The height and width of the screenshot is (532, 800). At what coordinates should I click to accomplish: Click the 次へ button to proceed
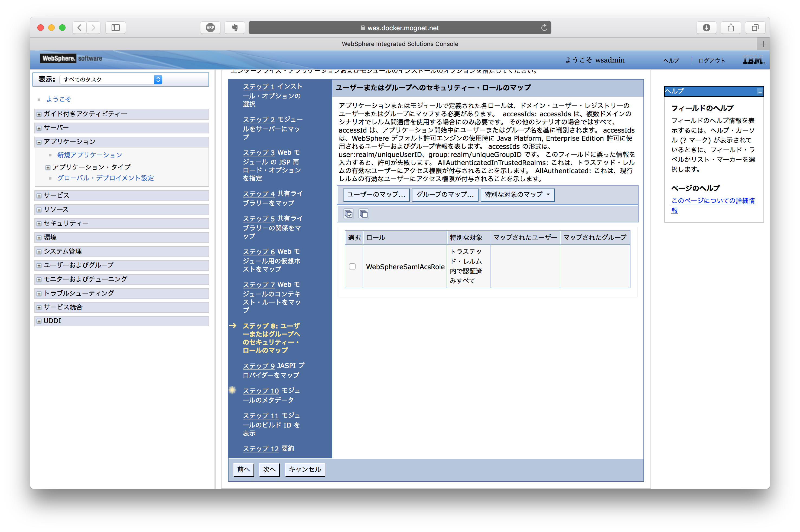point(269,469)
